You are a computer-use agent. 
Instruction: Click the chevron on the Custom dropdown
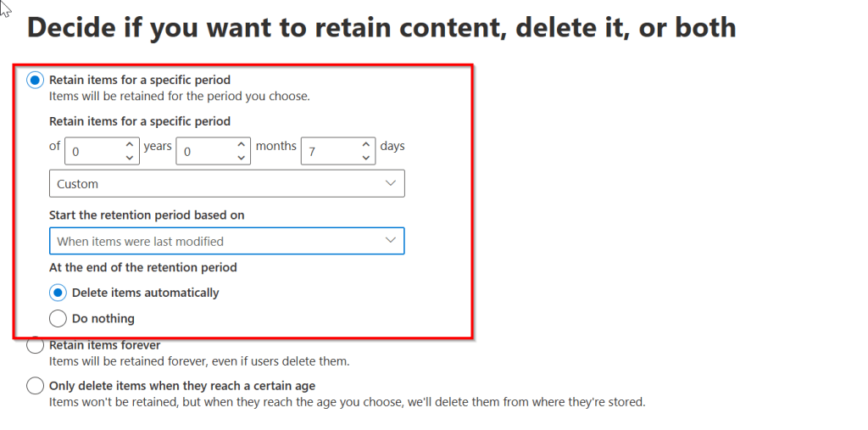tap(391, 183)
